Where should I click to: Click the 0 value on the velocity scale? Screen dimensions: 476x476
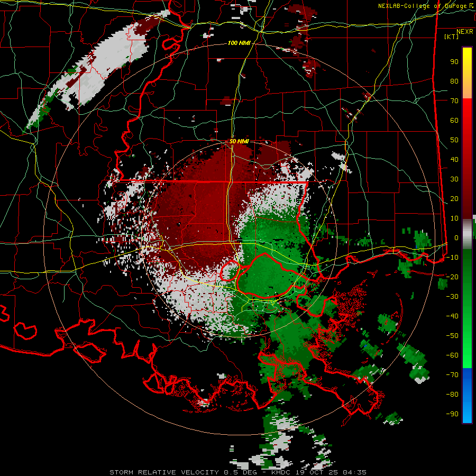pyautogui.click(x=456, y=237)
